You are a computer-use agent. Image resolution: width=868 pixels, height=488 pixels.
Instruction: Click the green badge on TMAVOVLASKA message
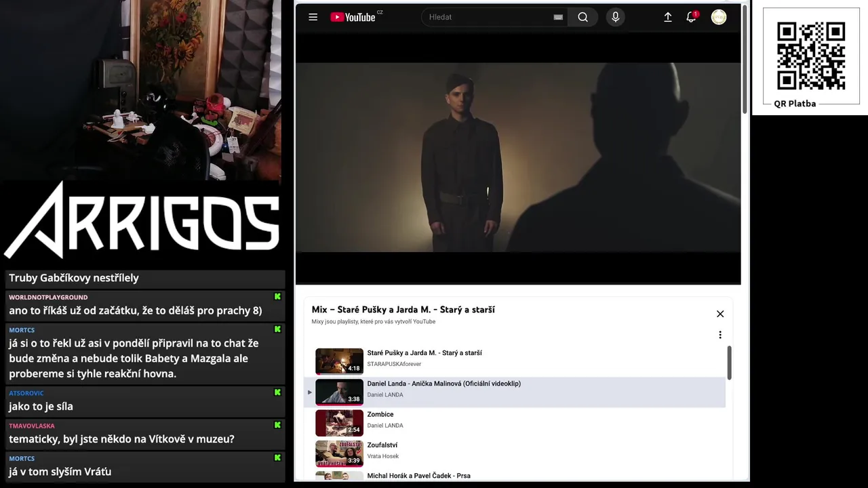(x=277, y=426)
